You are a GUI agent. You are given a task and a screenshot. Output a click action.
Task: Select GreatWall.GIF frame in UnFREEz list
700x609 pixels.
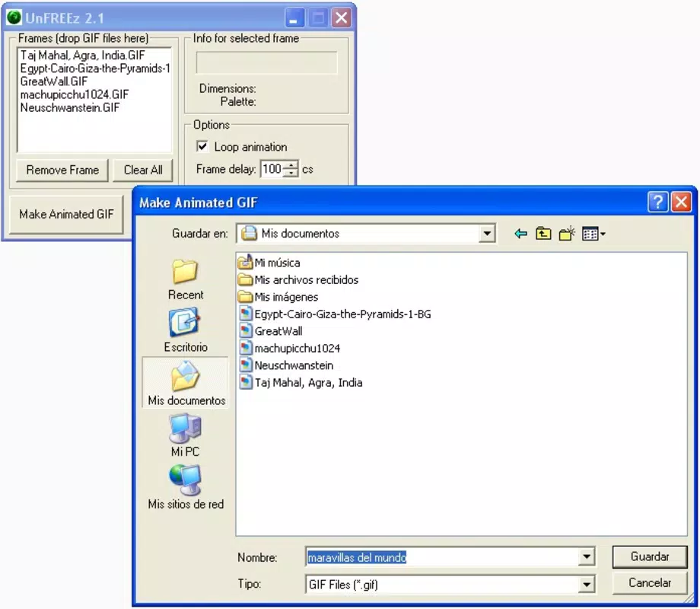(x=94, y=81)
